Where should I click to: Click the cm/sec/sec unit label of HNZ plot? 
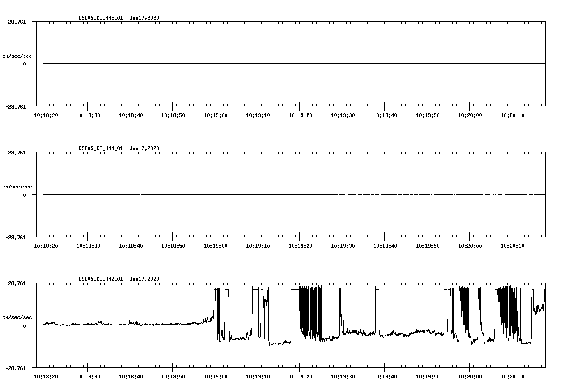[17, 317]
